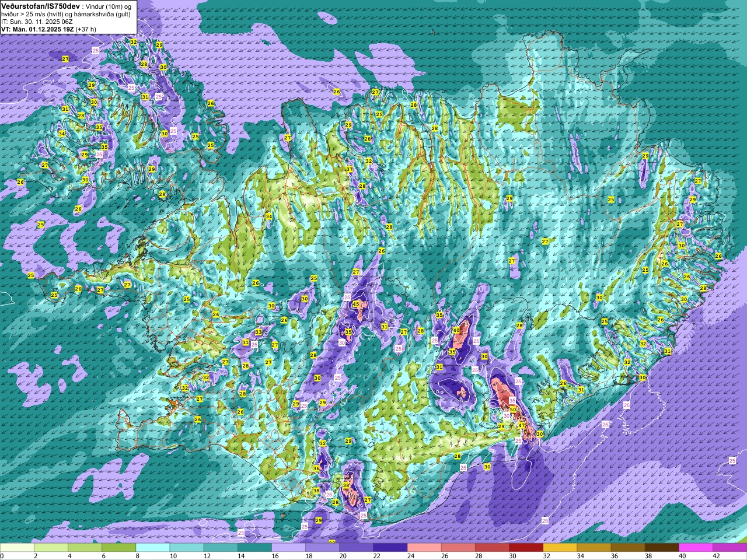
Task: Click the bold title Veðurstofan/IS750dev
Action: coord(40,5)
